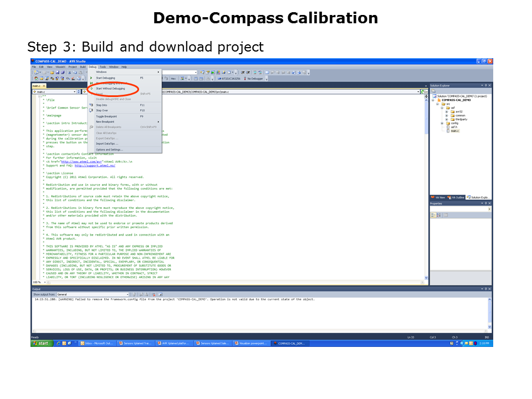Open the editor zoom 100 % dropdown
The image size is (532, 399).
point(44,282)
